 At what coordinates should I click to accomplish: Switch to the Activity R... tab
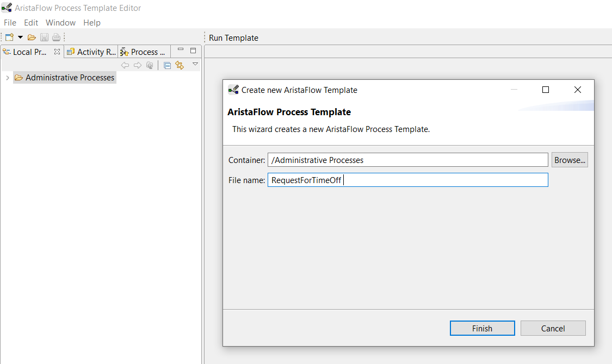pyautogui.click(x=91, y=52)
